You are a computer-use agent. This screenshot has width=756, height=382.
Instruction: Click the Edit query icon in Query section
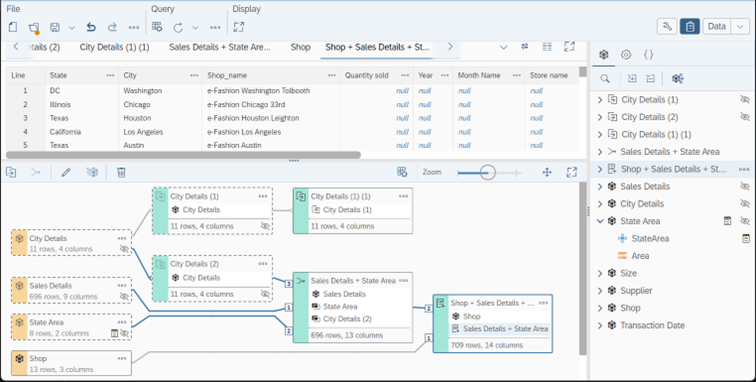(x=157, y=27)
